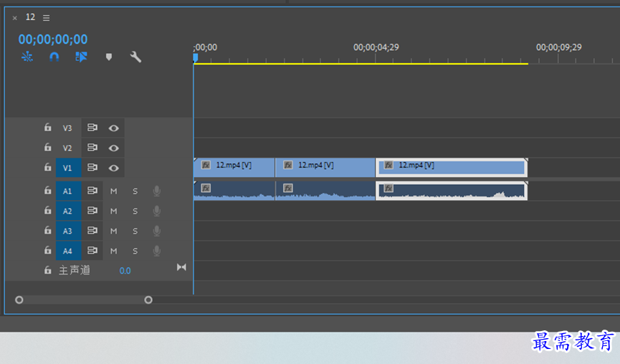Solo track A1

[135, 191]
